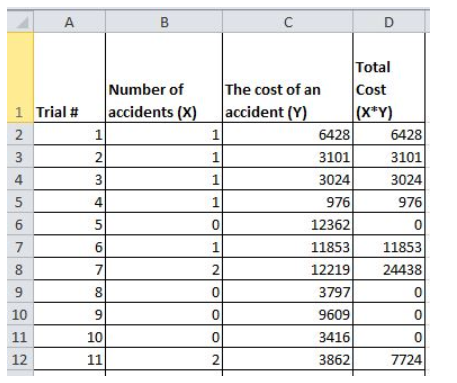The height and width of the screenshot is (383, 457).
Task: Select total cost cell 7724
Action: tap(389, 359)
